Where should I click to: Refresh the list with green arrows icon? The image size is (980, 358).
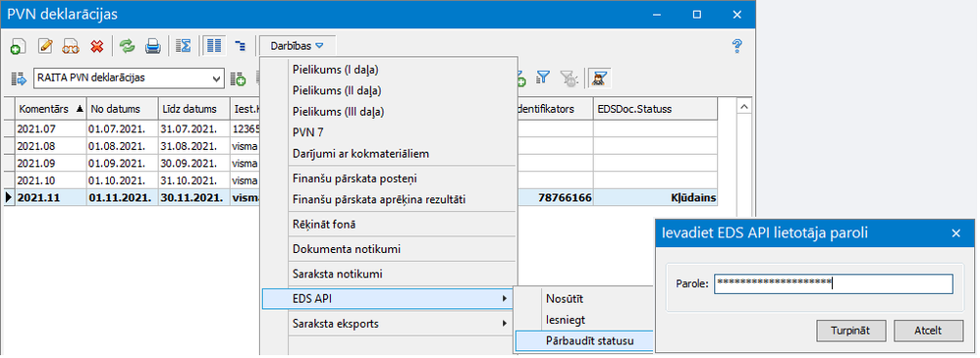point(128,46)
